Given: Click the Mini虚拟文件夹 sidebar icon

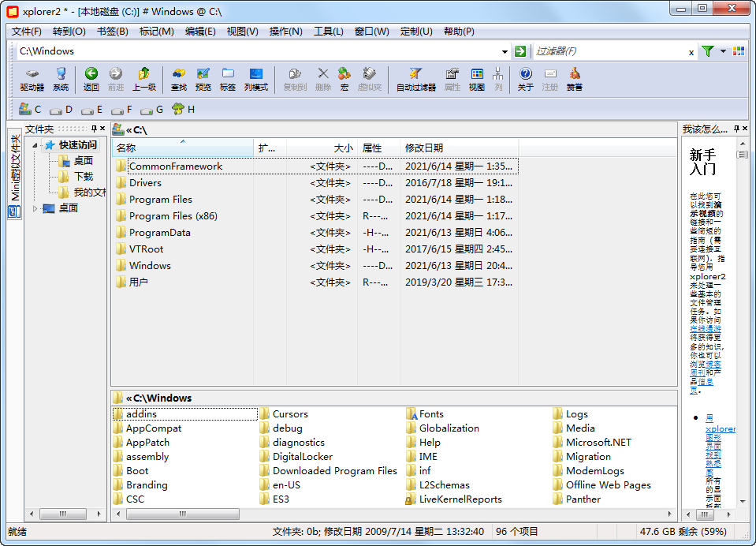Looking at the screenshot, I should [14, 212].
